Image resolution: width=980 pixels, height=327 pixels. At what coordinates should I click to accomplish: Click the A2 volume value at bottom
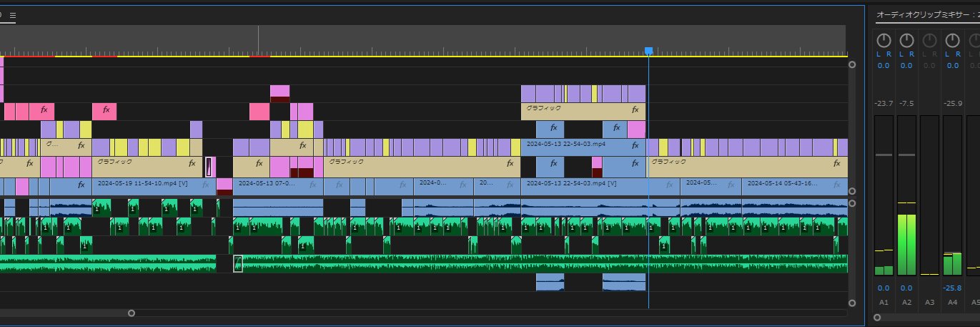tap(906, 288)
